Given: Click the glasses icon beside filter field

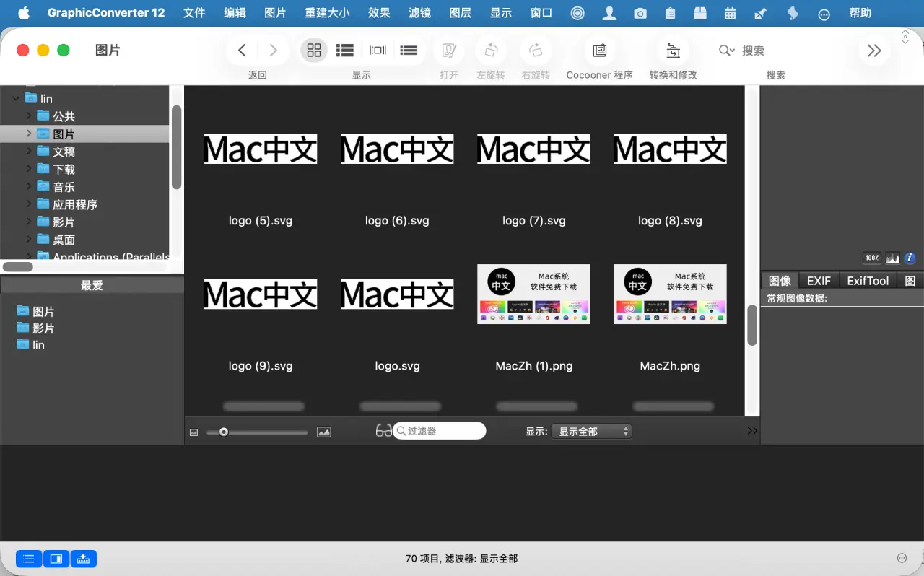Looking at the screenshot, I should 383,431.
